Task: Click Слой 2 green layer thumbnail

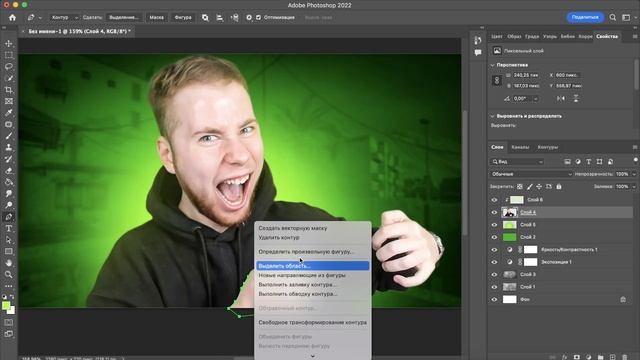Action: coord(509,237)
